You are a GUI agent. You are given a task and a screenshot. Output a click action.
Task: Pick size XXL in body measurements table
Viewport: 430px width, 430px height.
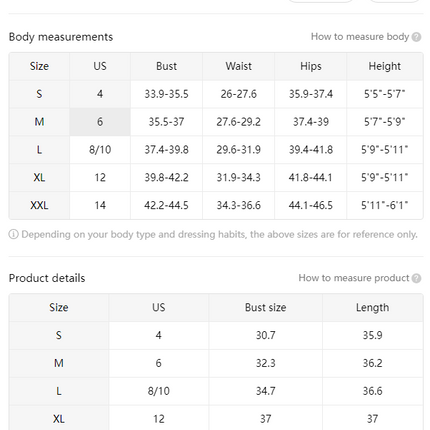pyautogui.click(x=39, y=205)
